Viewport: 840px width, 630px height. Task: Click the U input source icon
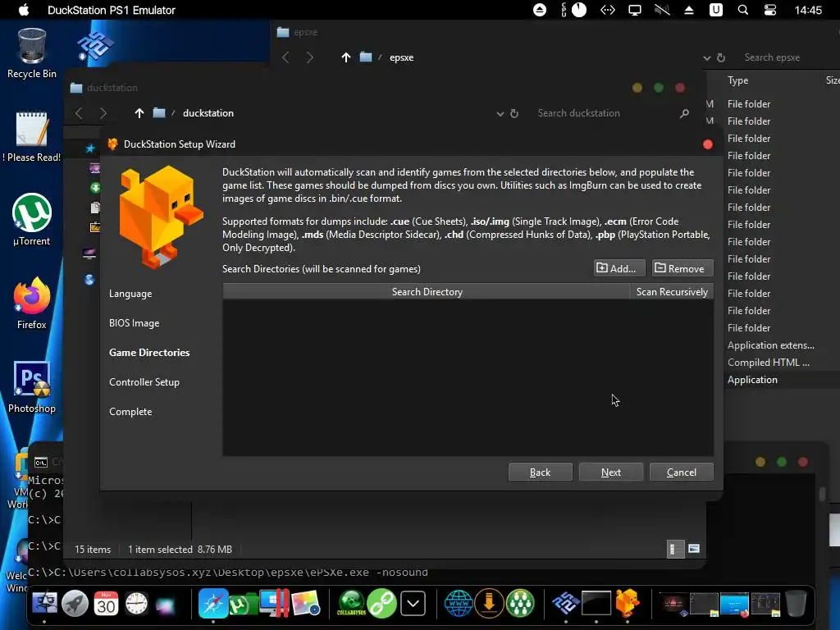tap(715, 10)
